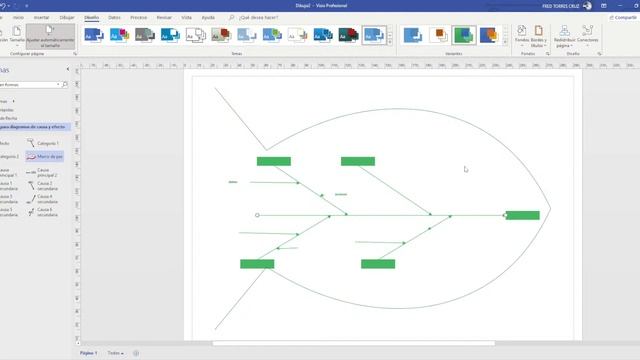This screenshot has width=640, height=360.
Task: Choose the plain blue variant
Action: pos(413,36)
